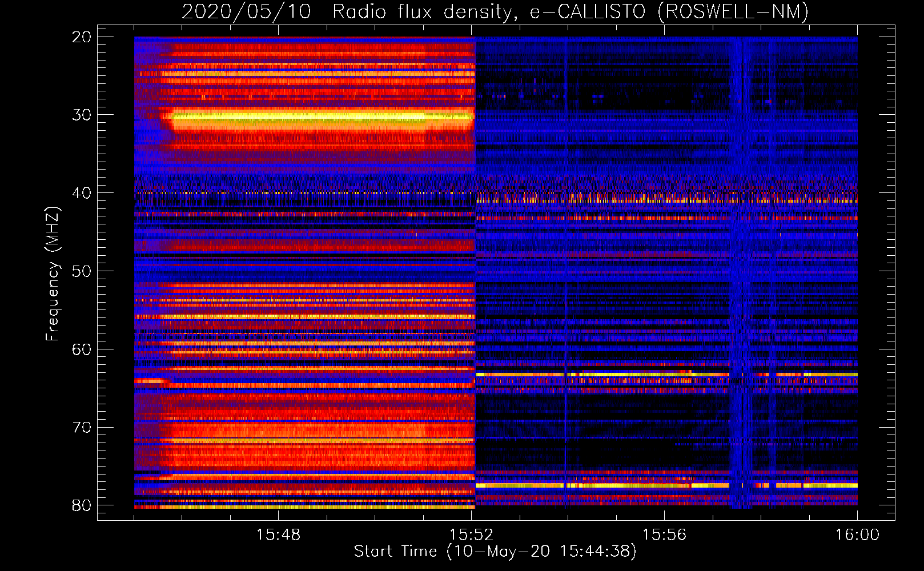
Task: Select the 'Frequency (MHZ)' y-axis label
Action: [53, 274]
